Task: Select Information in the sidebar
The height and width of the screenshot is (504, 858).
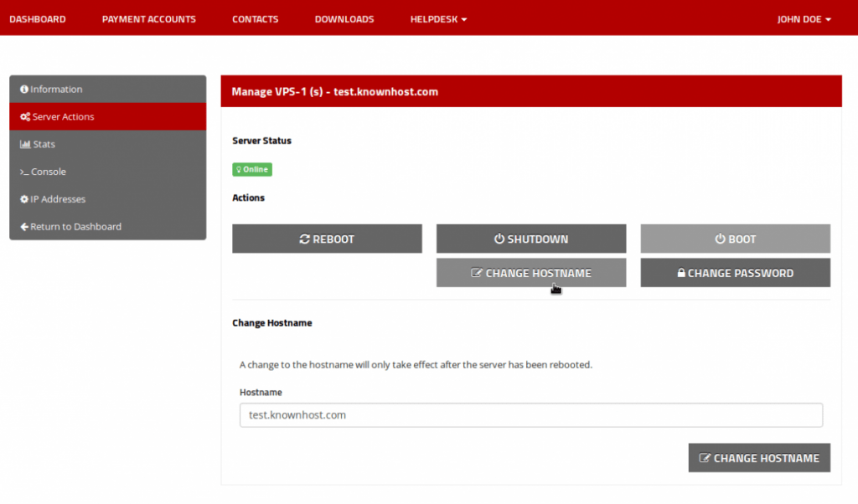Action: coord(108,89)
